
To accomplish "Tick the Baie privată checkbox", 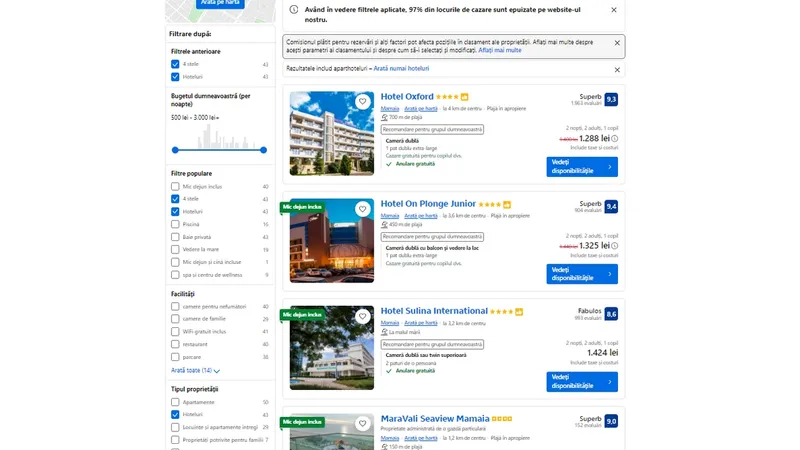I will coord(175,237).
